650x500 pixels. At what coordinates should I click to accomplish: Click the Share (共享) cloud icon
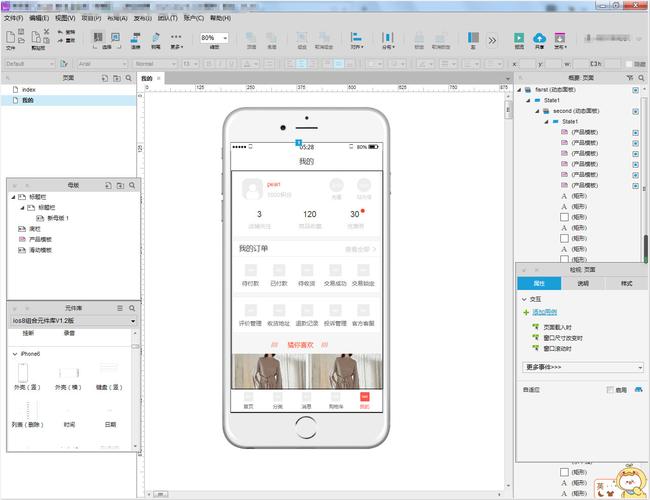(x=540, y=39)
